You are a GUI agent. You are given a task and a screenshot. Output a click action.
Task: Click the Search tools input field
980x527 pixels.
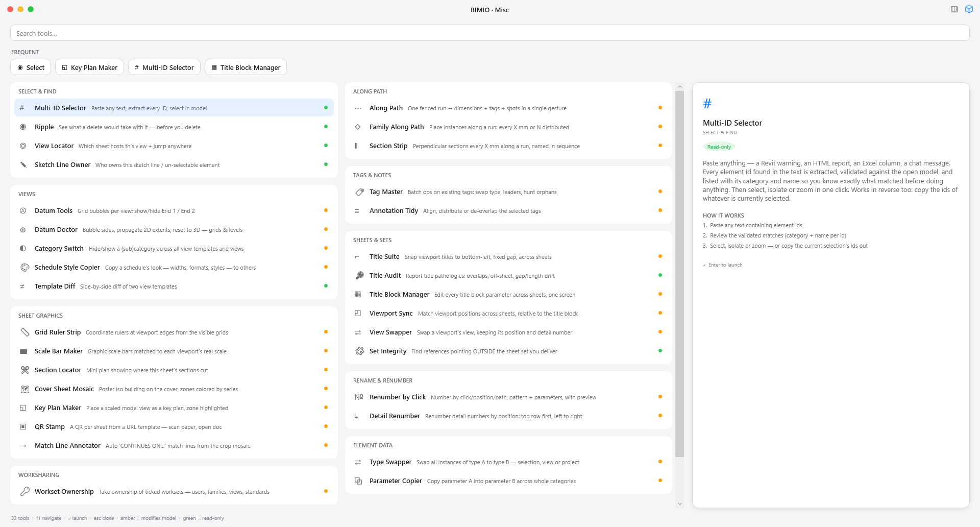pos(489,33)
